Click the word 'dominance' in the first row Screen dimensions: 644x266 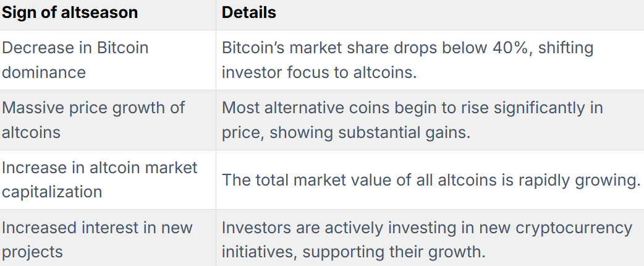pyautogui.click(x=44, y=72)
